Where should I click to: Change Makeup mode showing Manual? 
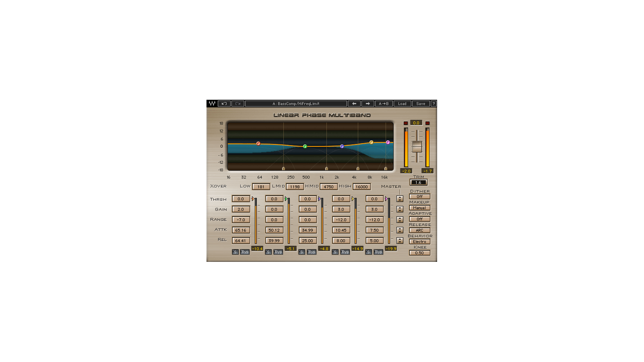[420, 208]
